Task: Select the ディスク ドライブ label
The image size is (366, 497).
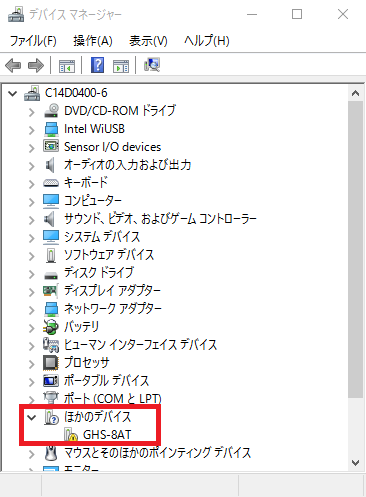Action: (x=99, y=273)
